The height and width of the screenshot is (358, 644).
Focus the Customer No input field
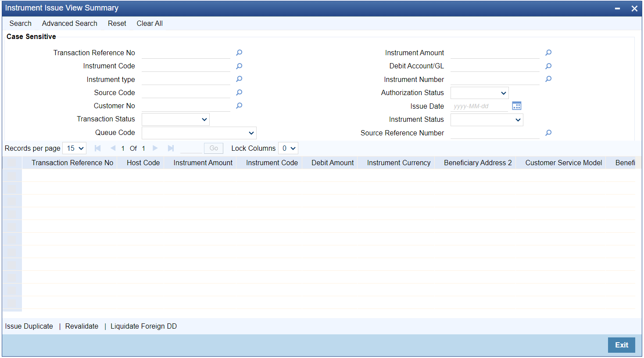click(x=186, y=106)
